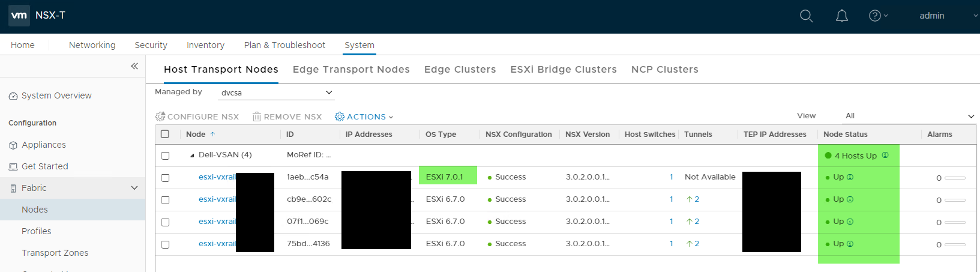Open the View All dropdown

coord(909,116)
